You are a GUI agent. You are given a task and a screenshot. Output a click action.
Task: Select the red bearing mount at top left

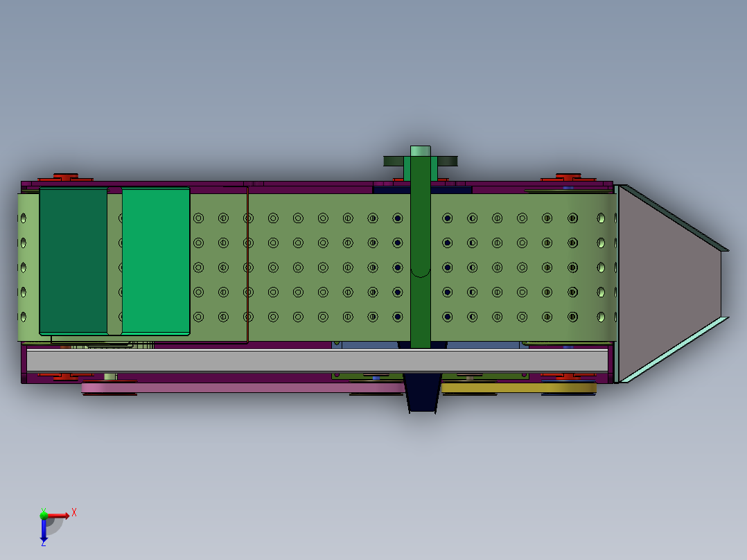coord(65,177)
